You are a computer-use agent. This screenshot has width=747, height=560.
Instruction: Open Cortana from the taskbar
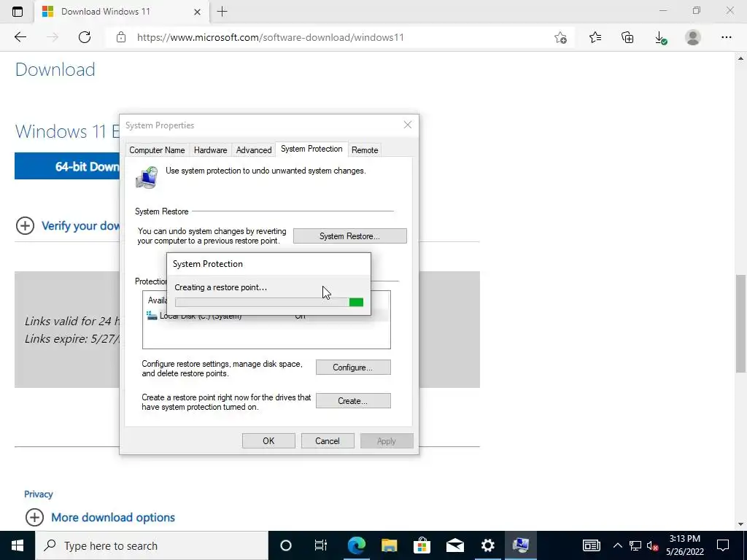pos(285,545)
